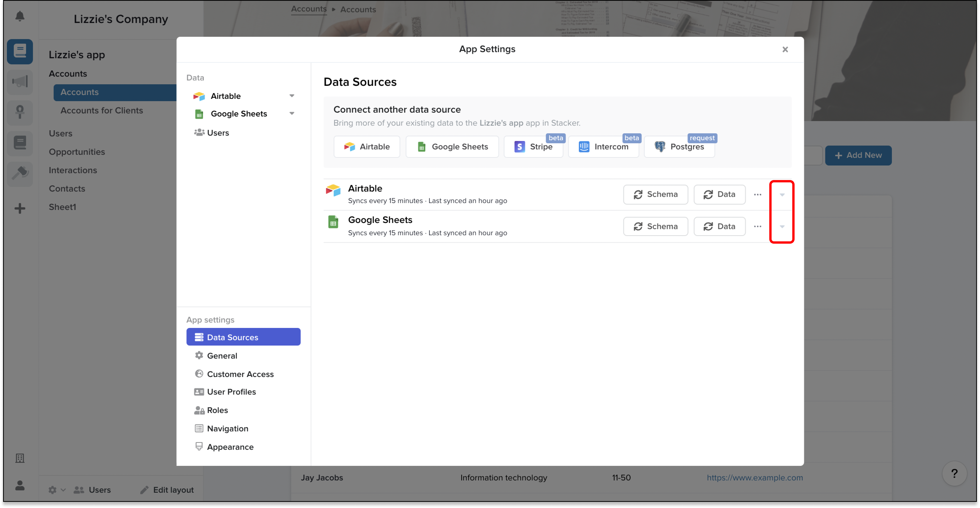Click the Google Sheets data source row logo
Screen dimensions: 980x508
point(333,222)
